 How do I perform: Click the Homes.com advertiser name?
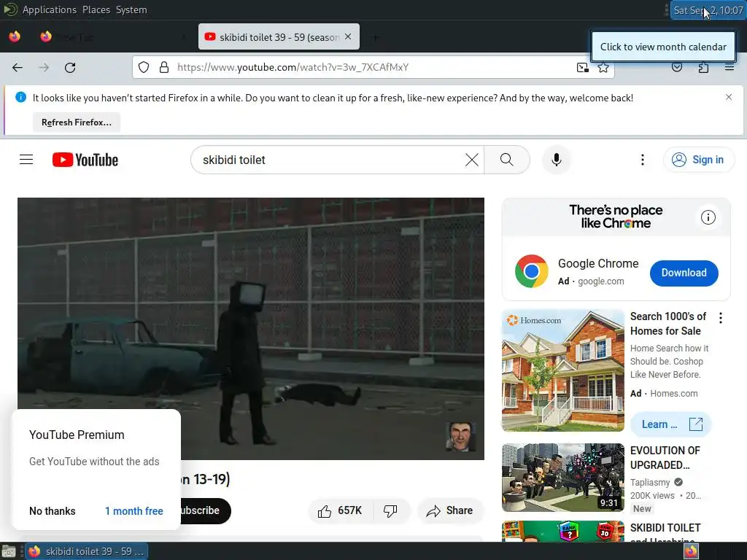(673, 393)
